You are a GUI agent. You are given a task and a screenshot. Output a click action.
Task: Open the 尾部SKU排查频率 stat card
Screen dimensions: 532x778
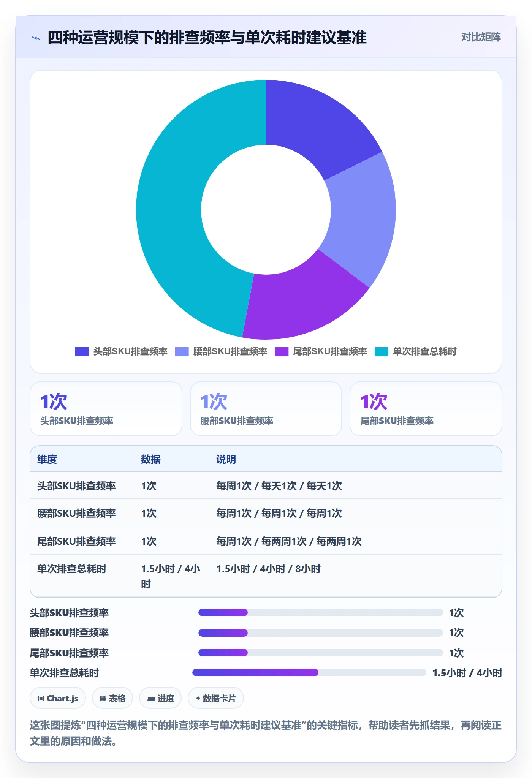pos(426,409)
